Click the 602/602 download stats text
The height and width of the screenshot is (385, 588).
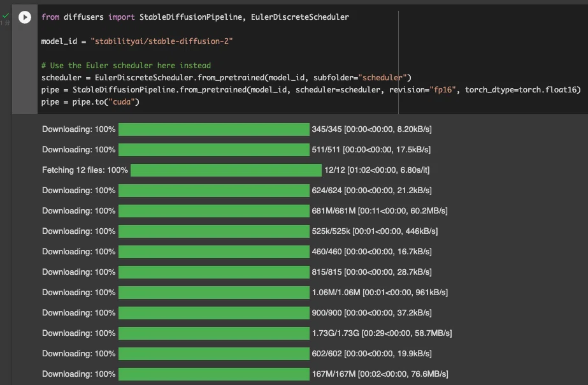pyautogui.click(x=371, y=354)
